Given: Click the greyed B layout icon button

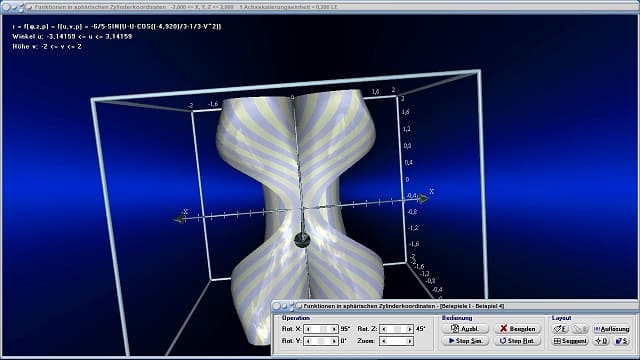Looking at the screenshot, I should [580, 329].
